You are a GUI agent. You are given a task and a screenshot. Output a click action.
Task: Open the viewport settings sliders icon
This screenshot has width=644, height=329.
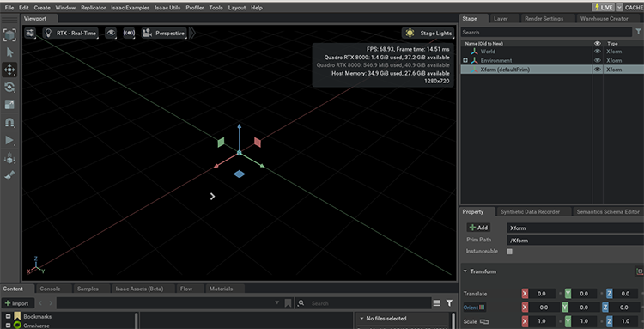(30, 33)
